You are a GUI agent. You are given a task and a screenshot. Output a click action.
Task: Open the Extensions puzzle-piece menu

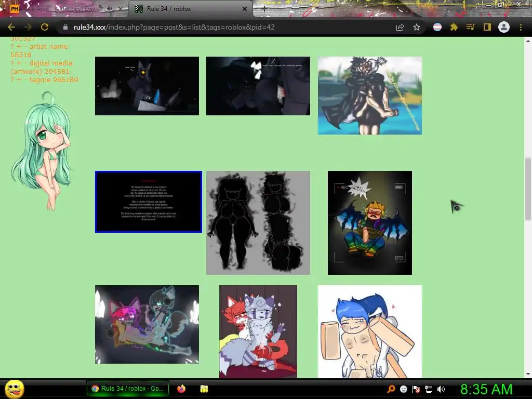pyautogui.click(x=454, y=27)
